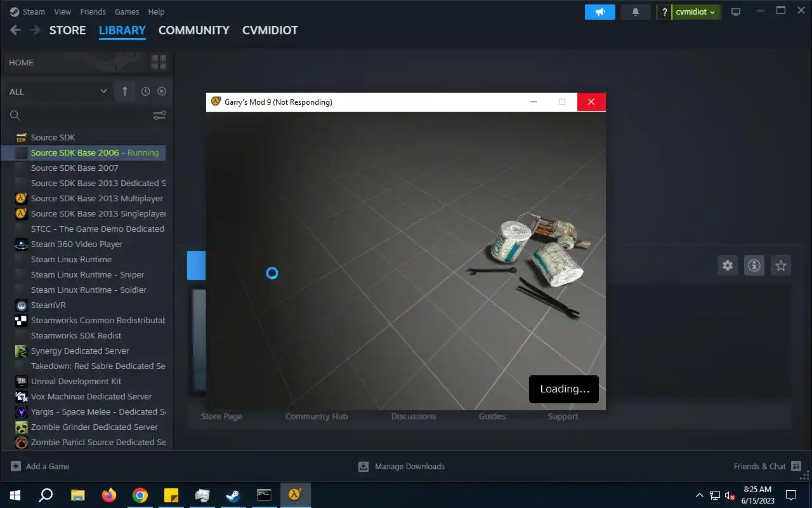Go forward with the right arrow
Screen dimensions: 812x508
36,30
